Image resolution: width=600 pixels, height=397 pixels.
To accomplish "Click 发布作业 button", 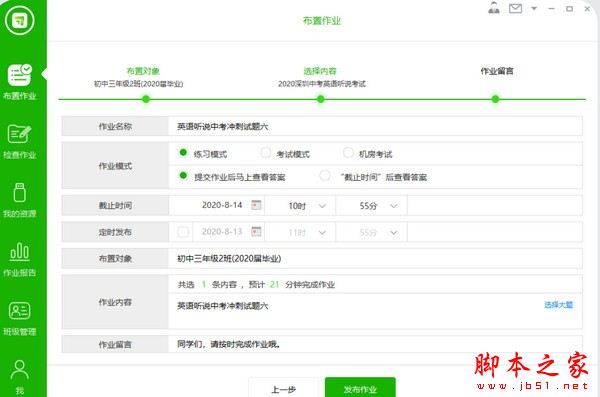I will point(360,387).
